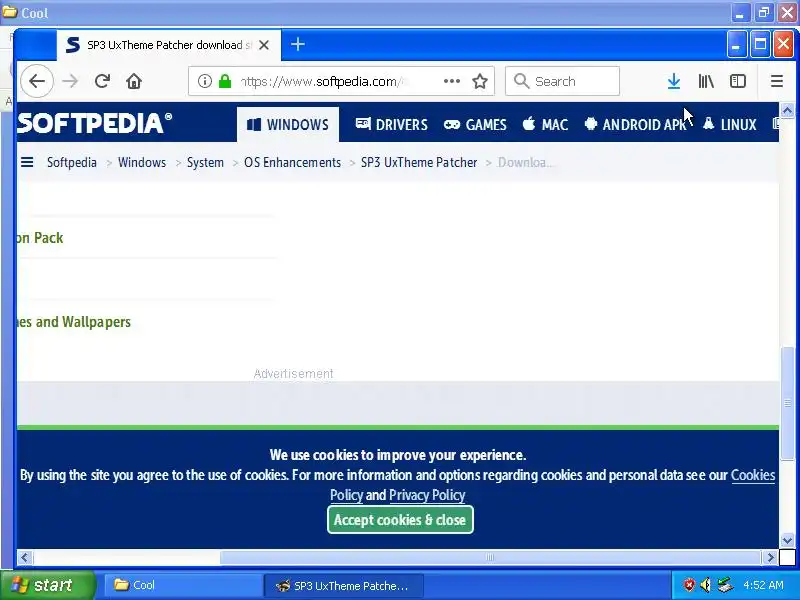The image size is (800, 600).
Task: Click inside the Firefox Search box
Action: 562,81
